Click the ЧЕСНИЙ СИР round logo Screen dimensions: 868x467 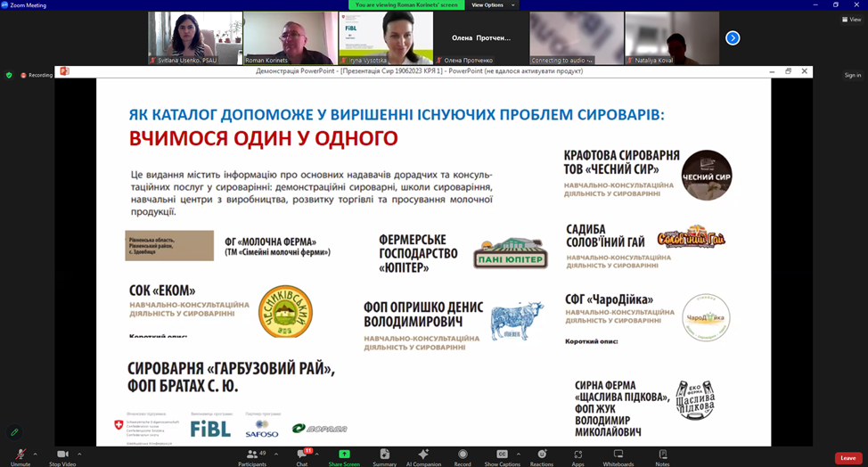coord(707,176)
